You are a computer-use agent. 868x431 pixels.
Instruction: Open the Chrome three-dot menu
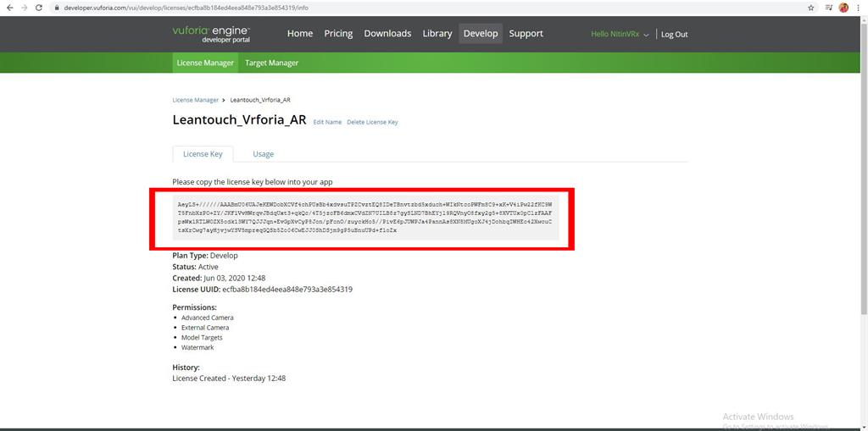coord(859,8)
